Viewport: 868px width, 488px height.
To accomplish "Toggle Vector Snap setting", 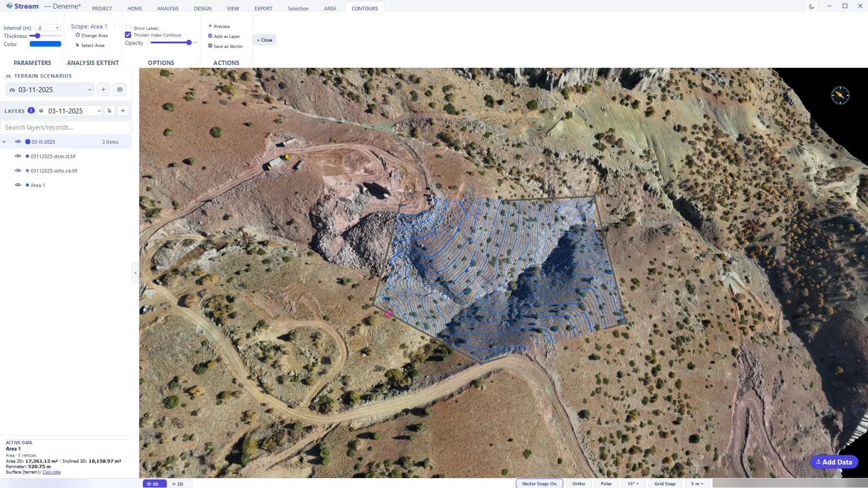I will 539,484.
